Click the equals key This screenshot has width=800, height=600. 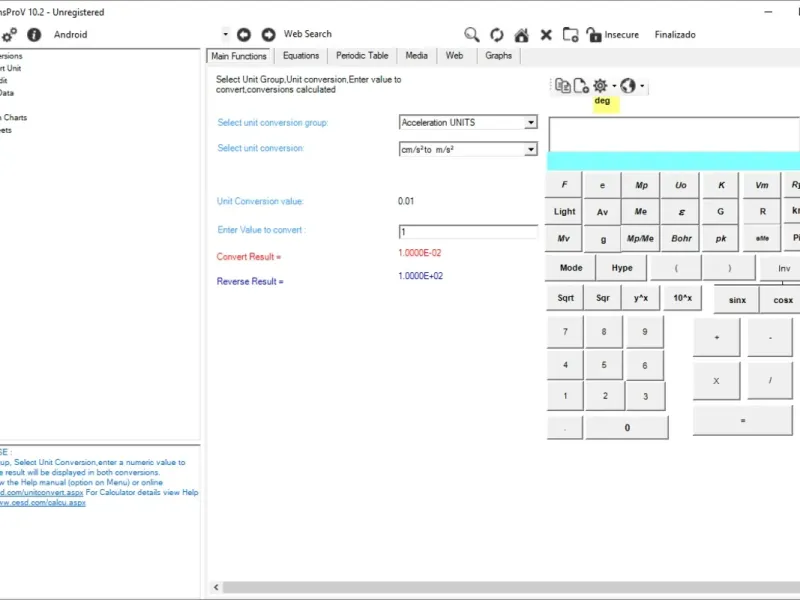742,420
